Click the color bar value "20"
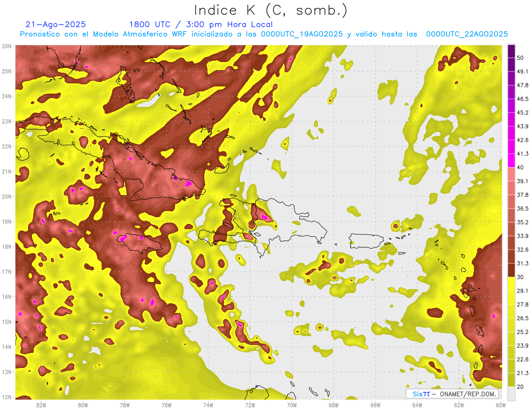 tap(521, 387)
